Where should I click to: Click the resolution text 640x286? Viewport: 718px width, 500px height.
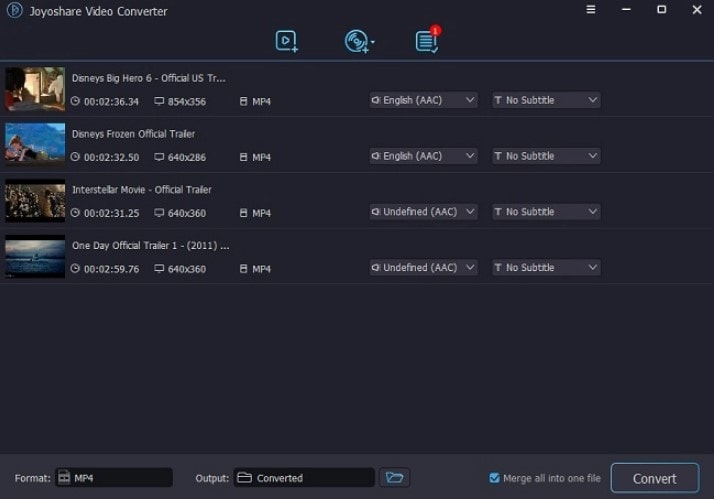(x=187, y=158)
